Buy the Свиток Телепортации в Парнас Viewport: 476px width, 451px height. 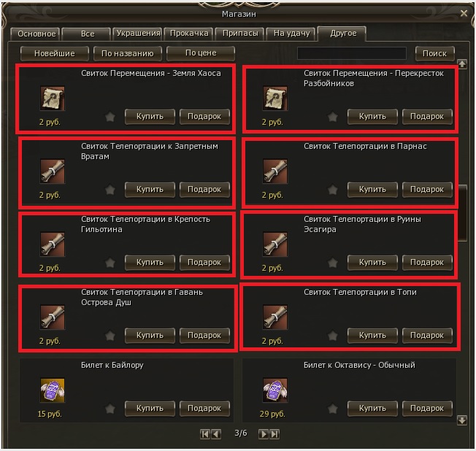click(372, 190)
